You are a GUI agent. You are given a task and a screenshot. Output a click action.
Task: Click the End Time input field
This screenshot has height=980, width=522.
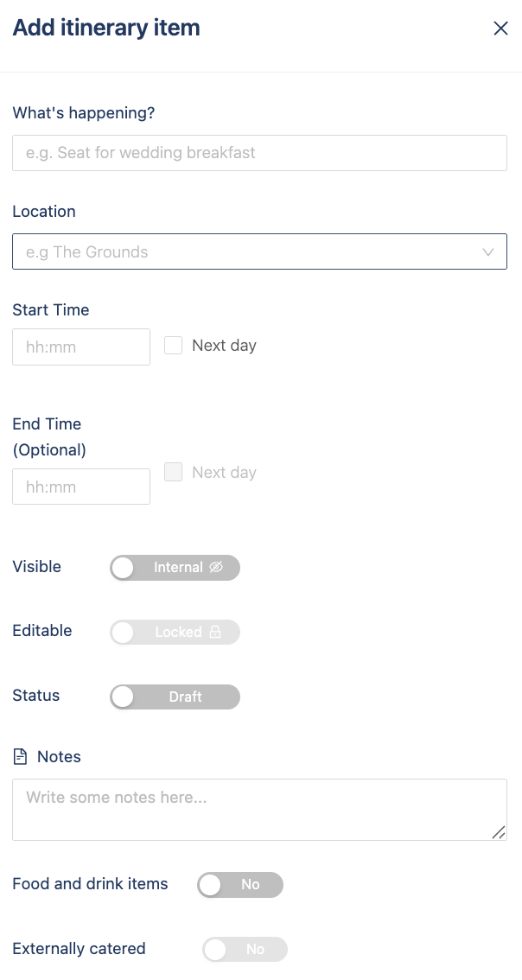pos(81,487)
